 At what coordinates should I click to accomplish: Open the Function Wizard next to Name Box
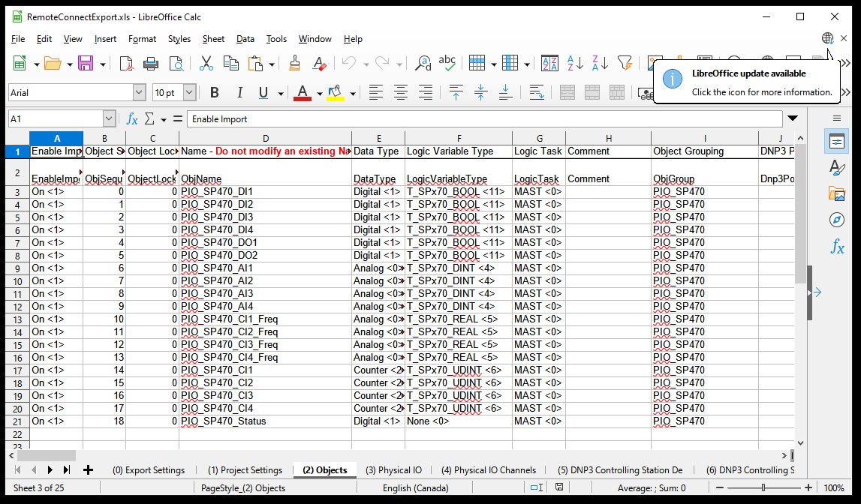click(132, 118)
